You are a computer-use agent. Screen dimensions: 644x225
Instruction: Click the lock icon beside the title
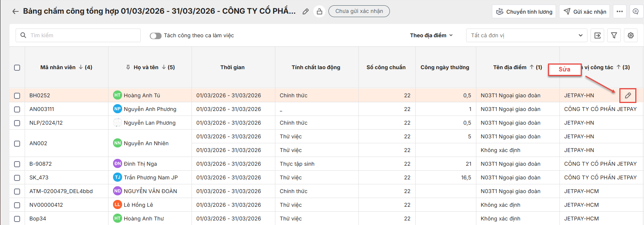[319, 11]
